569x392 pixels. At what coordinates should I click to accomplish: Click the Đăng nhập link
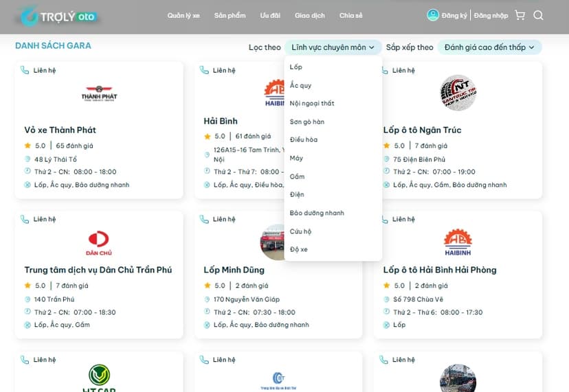pos(491,16)
